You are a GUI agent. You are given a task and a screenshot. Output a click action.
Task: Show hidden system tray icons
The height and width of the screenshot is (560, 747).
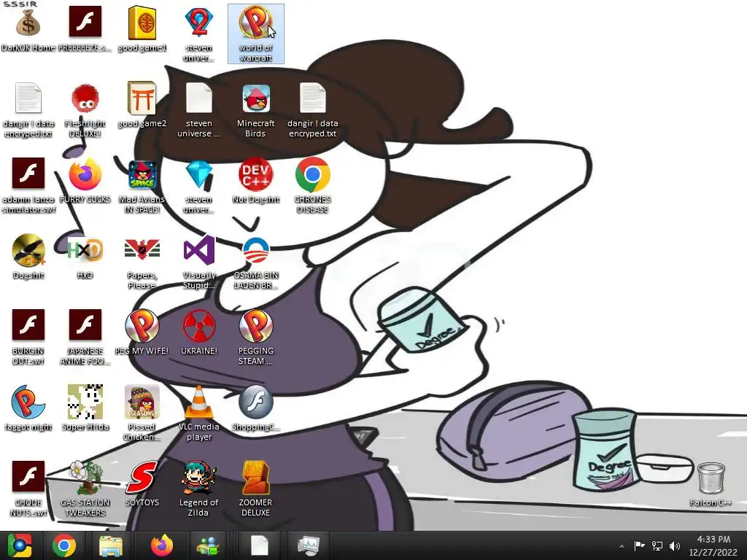point(622,546)
